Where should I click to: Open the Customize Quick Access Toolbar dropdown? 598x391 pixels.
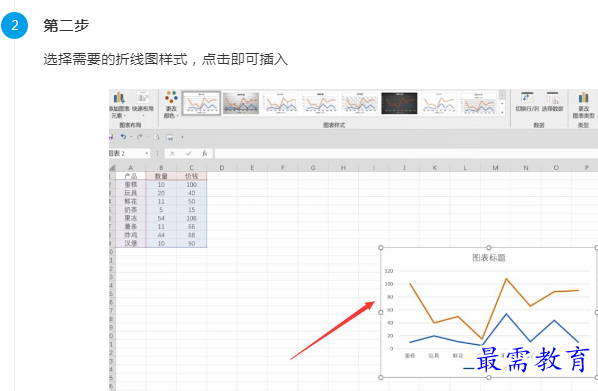point(182,137)
